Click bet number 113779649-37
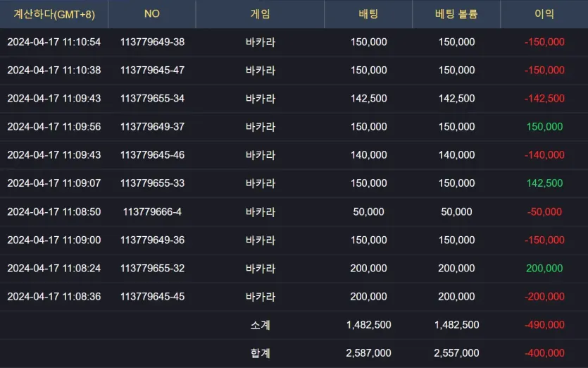The image size is (588, 368). pos(152,127)
